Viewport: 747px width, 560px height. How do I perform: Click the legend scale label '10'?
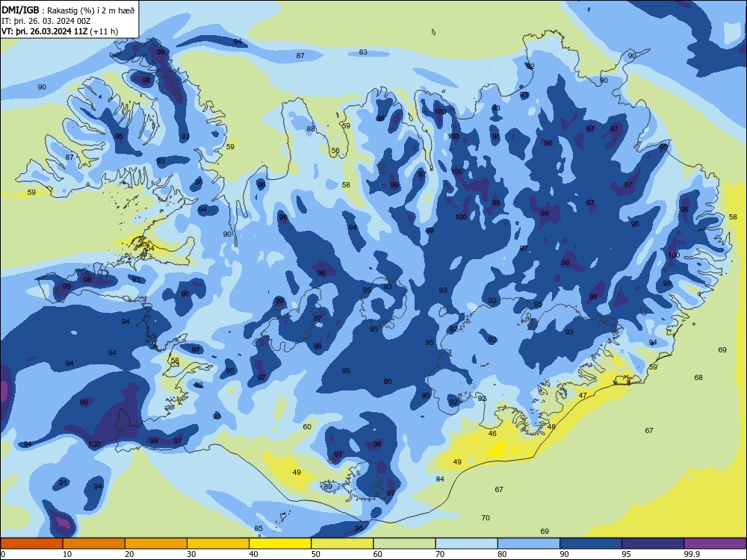point(67,554)
